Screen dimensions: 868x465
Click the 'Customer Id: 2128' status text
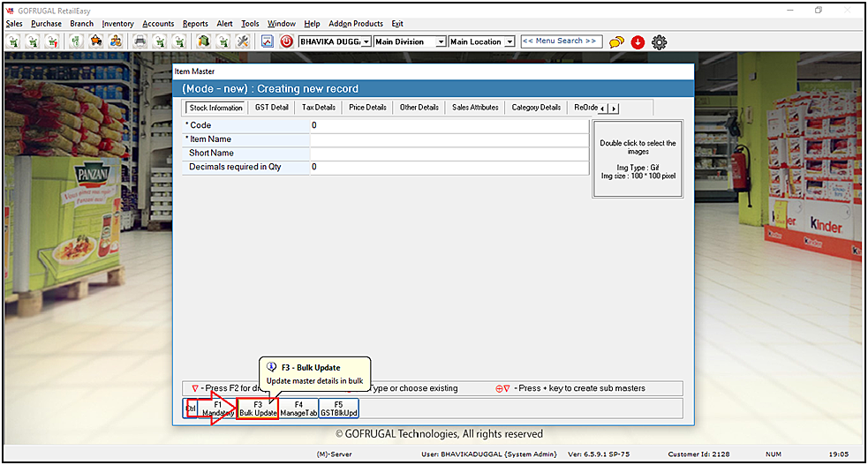(698, 454)
